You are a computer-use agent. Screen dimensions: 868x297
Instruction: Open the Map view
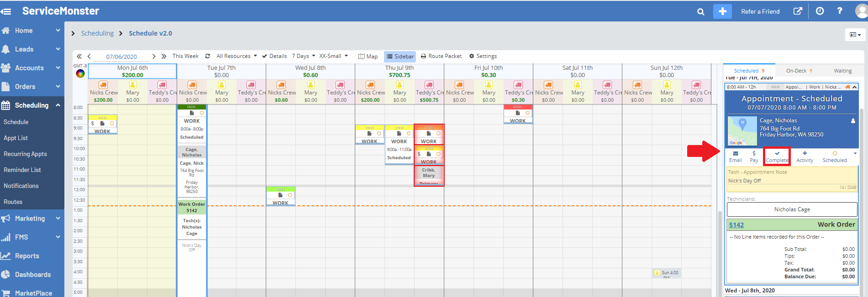pyautogui.click(x=368, y=57)
